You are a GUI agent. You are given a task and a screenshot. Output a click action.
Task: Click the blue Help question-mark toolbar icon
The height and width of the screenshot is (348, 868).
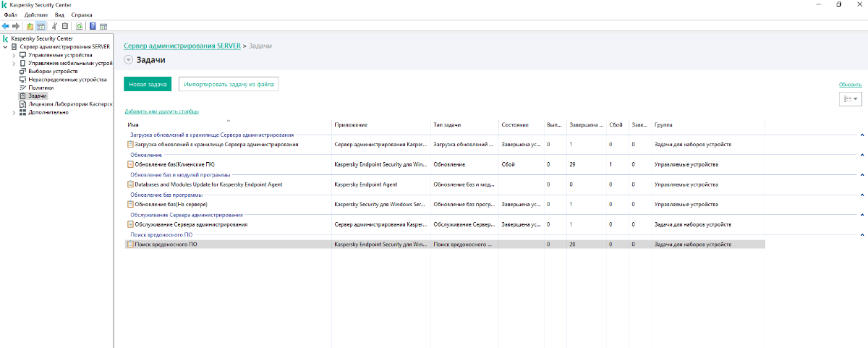click(x=93, y=26)
